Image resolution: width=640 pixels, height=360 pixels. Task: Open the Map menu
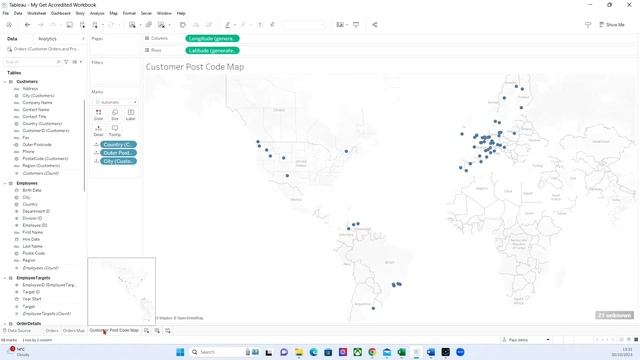(x=113, y=13)
